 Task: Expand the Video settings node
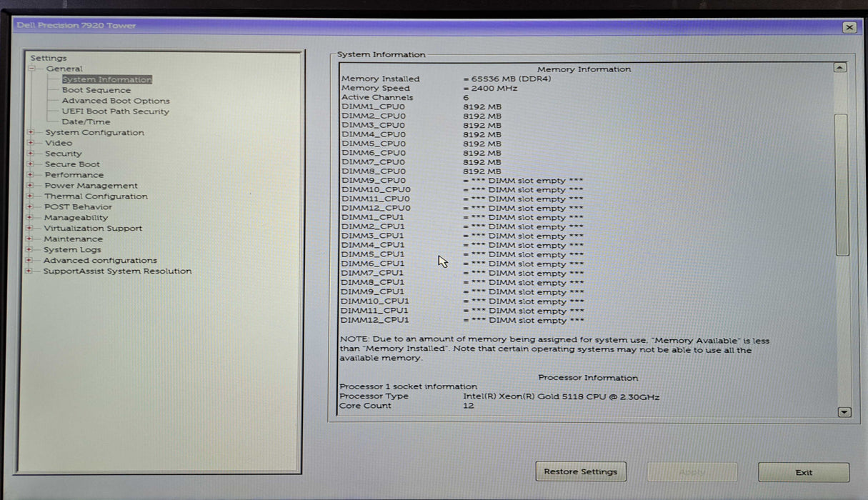31,143
